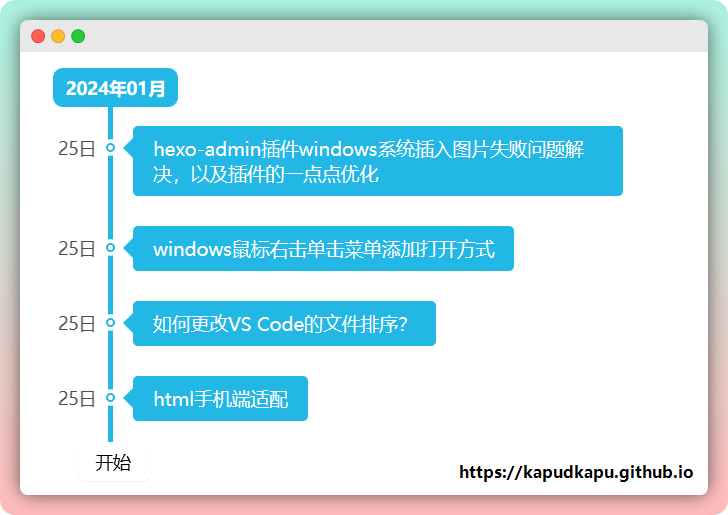
Task: Click the green maximize window button
Action: coord(78,36)
